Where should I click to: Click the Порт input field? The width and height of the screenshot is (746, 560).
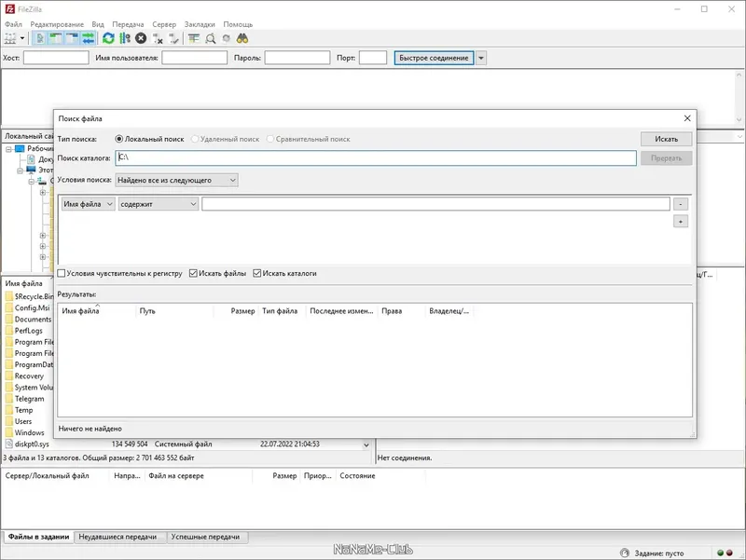pyautogui.click(x=373, y=58)
